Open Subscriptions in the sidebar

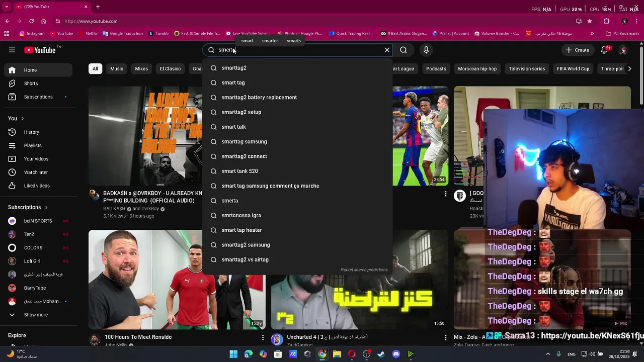point(38,97)
